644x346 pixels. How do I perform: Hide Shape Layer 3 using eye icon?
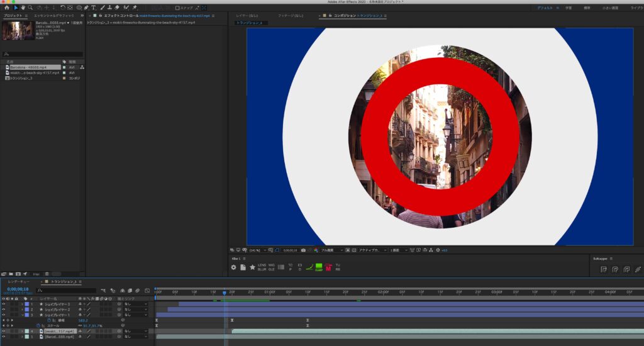(x=4, y=304)
